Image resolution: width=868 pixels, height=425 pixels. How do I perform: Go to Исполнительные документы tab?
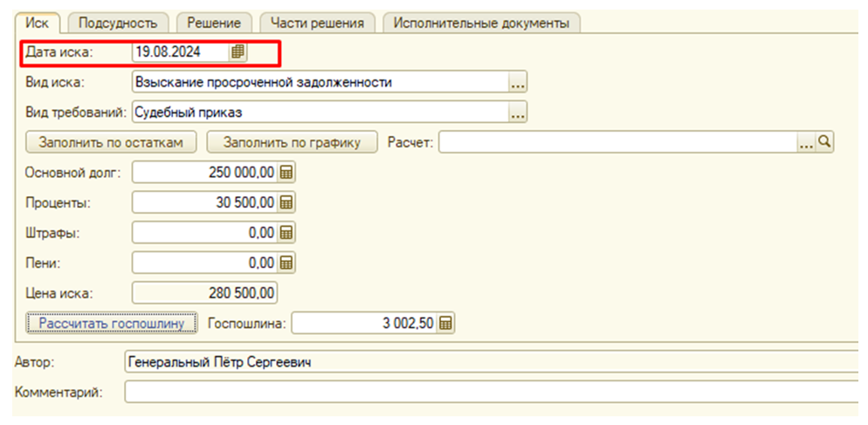point(481,23)
